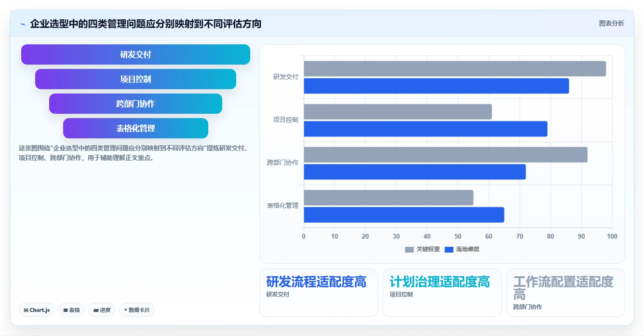Click the lightning icon beside the title
The height and width of the screenshot is (336, 644).
[23, 24]
